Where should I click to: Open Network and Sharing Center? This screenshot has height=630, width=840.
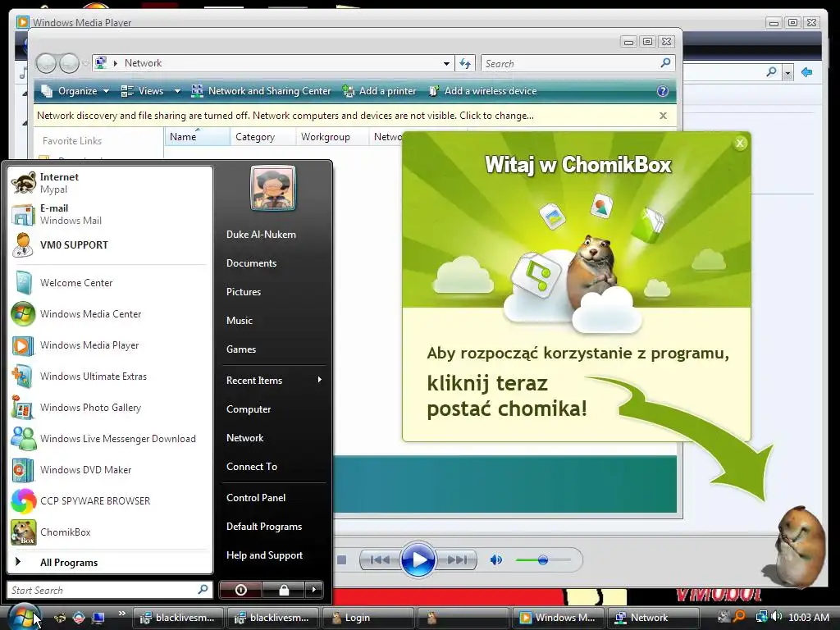pyautogui.click(x=262, y=91)
